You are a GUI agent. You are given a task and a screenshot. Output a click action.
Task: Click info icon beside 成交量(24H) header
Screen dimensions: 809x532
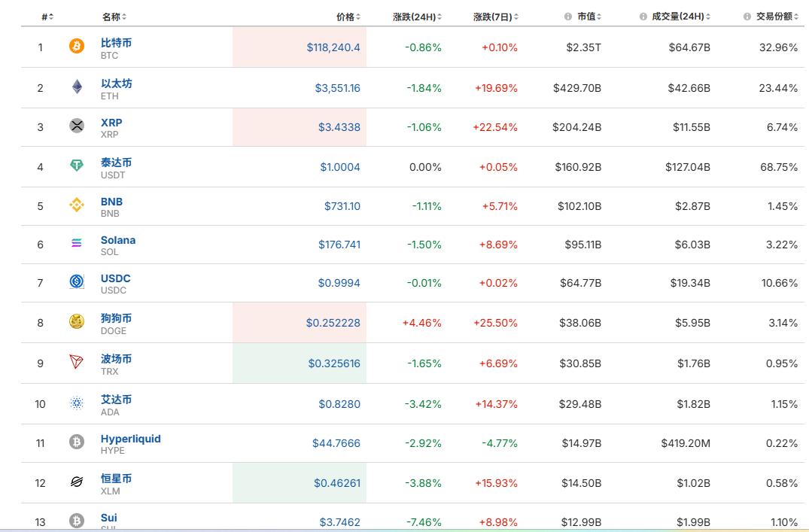(x=643, y=17)
